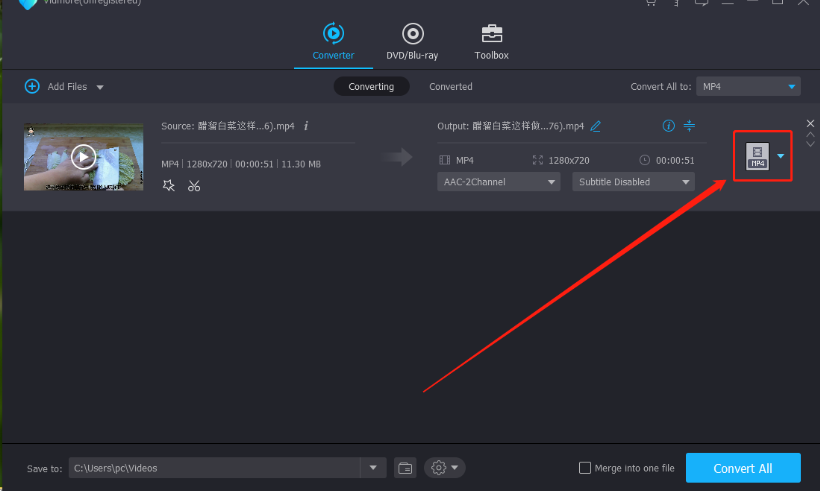
Task: Click the MP4 output format icon
Action: 757,156
